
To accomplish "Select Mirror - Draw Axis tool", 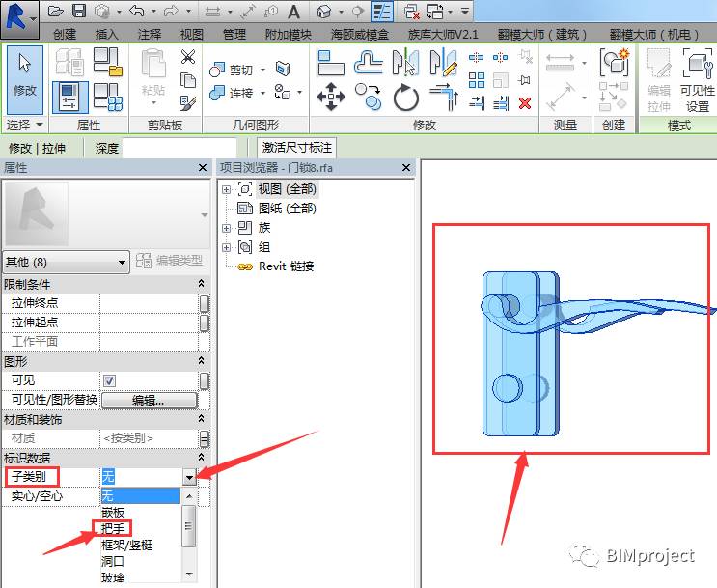I will 444,63.
